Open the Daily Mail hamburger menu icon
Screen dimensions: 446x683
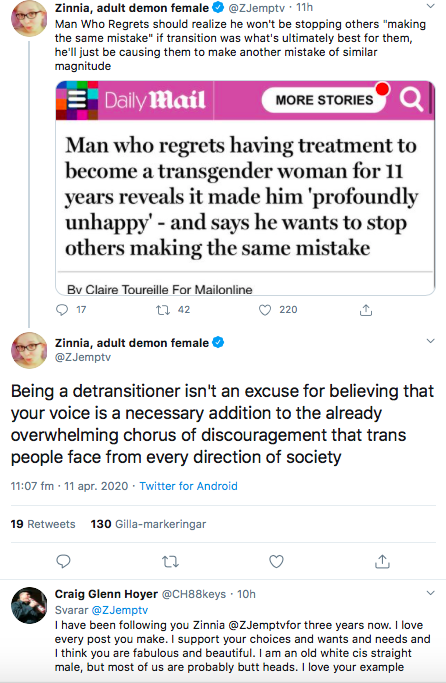(x=77, y=100)
